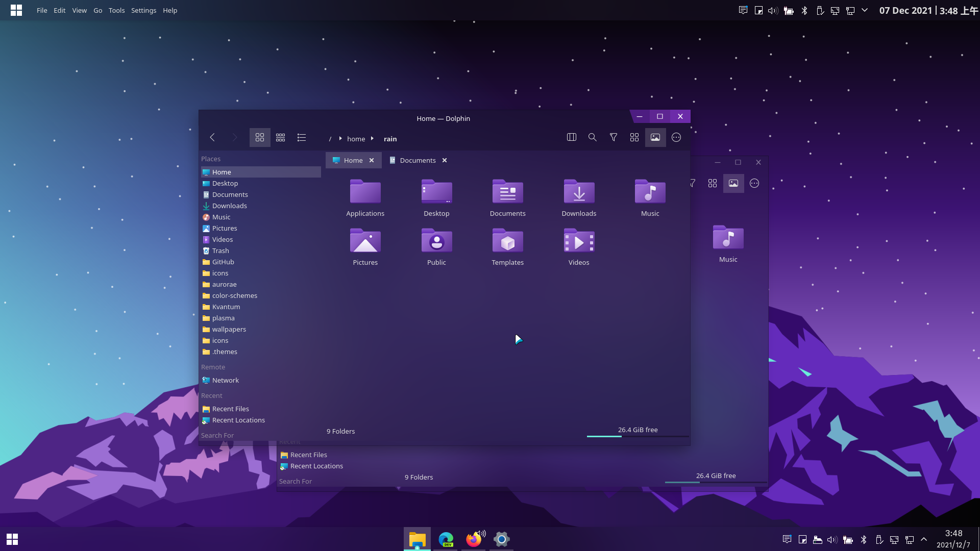This screenshot has height=551, width=980.
Task: Expand the arrow after root in breadcrumb
Action: [x=340, y=138]
